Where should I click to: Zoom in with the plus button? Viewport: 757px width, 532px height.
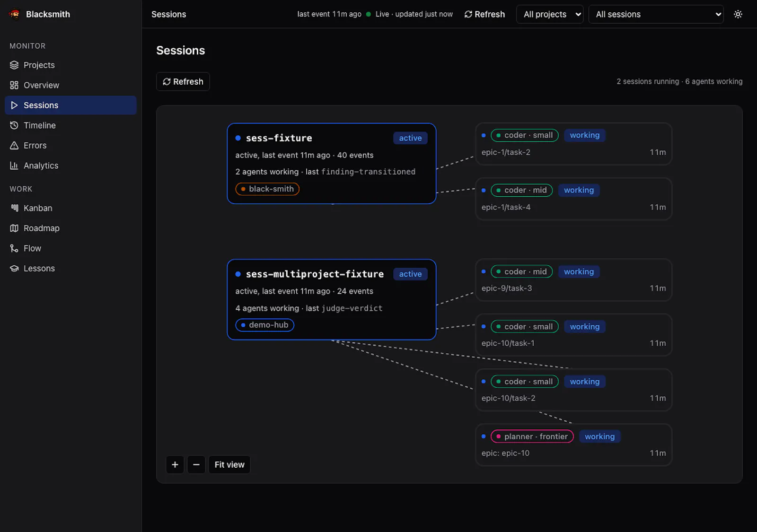click(x=175, y=465)
